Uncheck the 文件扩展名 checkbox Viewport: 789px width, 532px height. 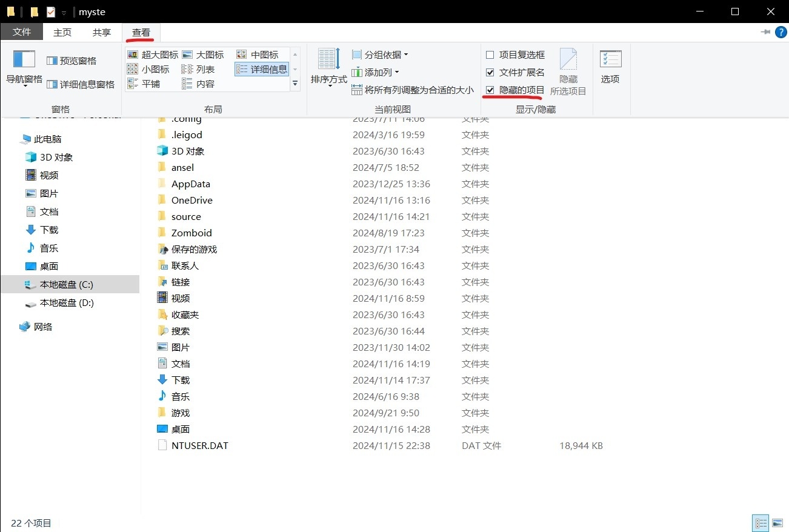490,72
